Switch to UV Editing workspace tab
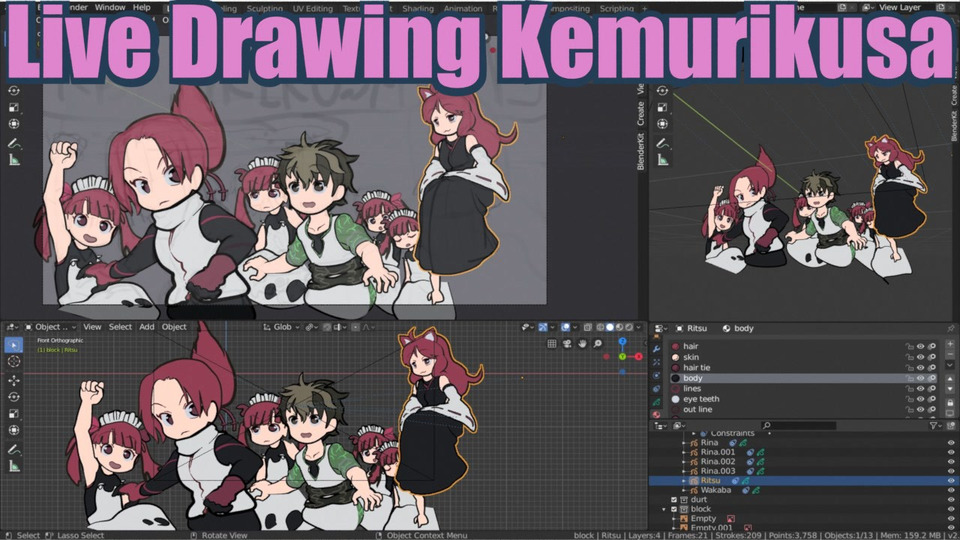 [313, 9]
